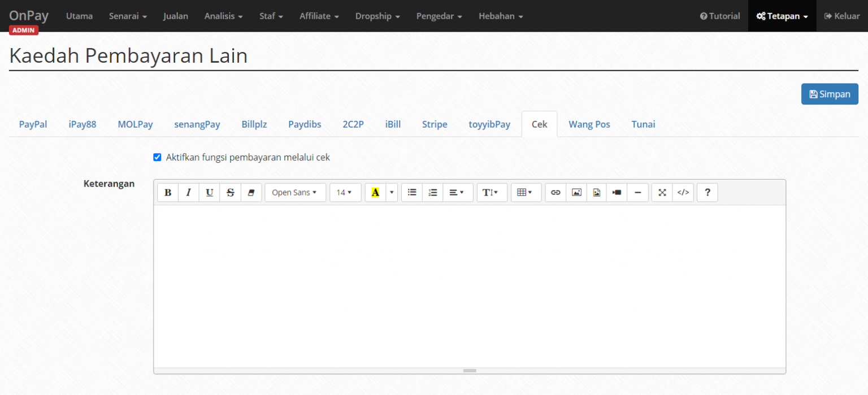Expand the font size 14 dropdown
The image size is (868, 395).
345,193
